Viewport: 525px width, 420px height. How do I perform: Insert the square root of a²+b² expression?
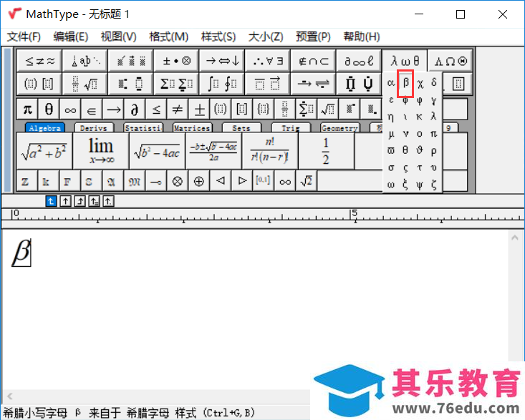point(44,151)
